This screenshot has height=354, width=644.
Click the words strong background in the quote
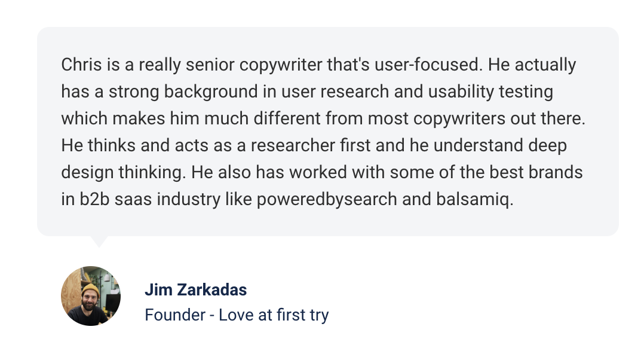point(183,92)
